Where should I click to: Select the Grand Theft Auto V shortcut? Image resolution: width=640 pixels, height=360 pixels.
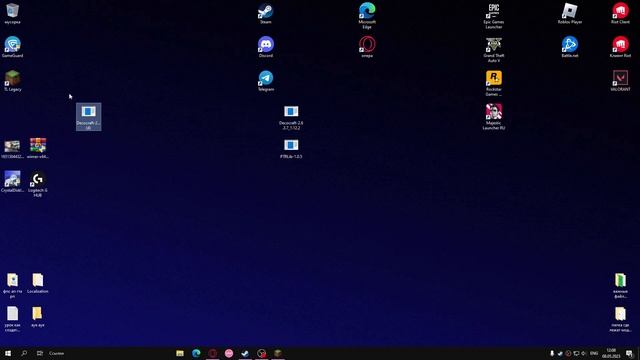pos(493,49)
